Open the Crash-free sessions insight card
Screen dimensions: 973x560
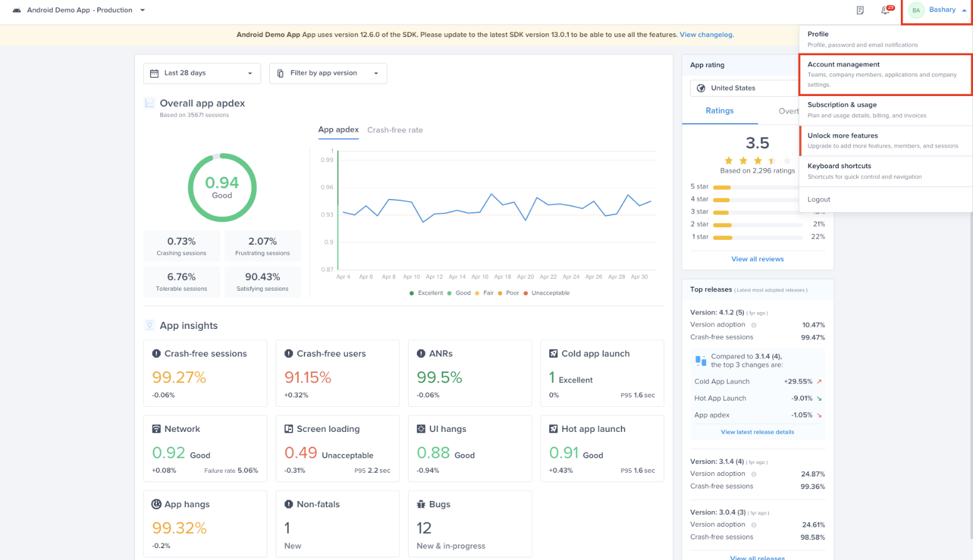205,373
